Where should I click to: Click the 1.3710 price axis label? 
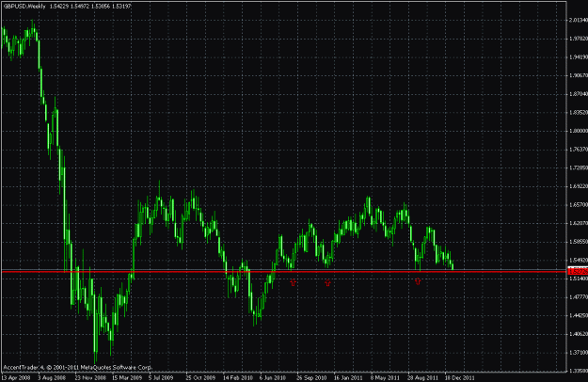pos(579,353)
